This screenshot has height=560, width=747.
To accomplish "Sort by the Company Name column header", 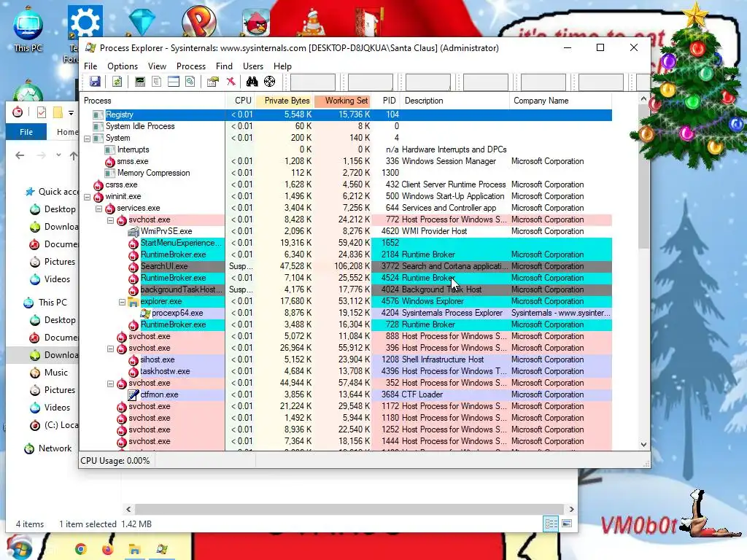I will pos(561,101).
